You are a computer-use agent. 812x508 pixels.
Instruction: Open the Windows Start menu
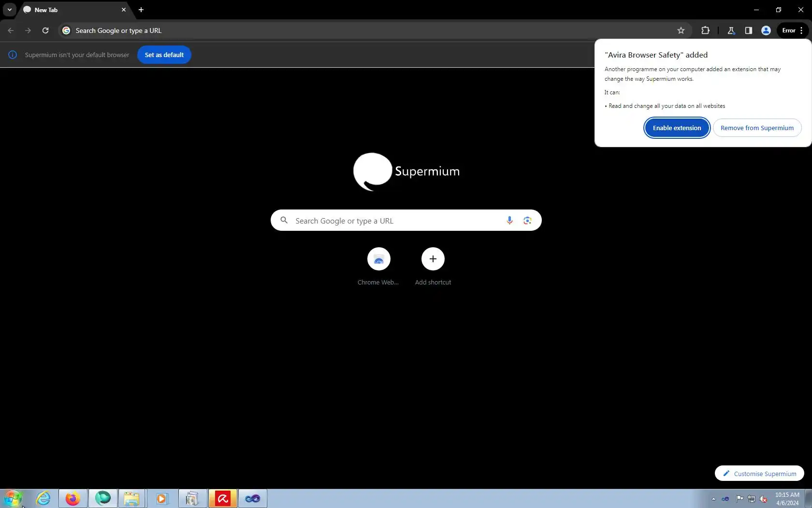[x=13, y=498]
